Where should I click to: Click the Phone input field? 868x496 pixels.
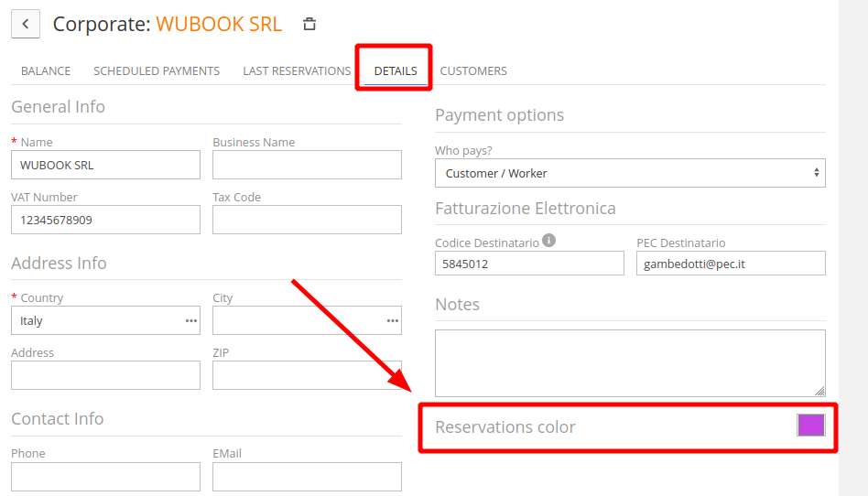tap(105, 477)
